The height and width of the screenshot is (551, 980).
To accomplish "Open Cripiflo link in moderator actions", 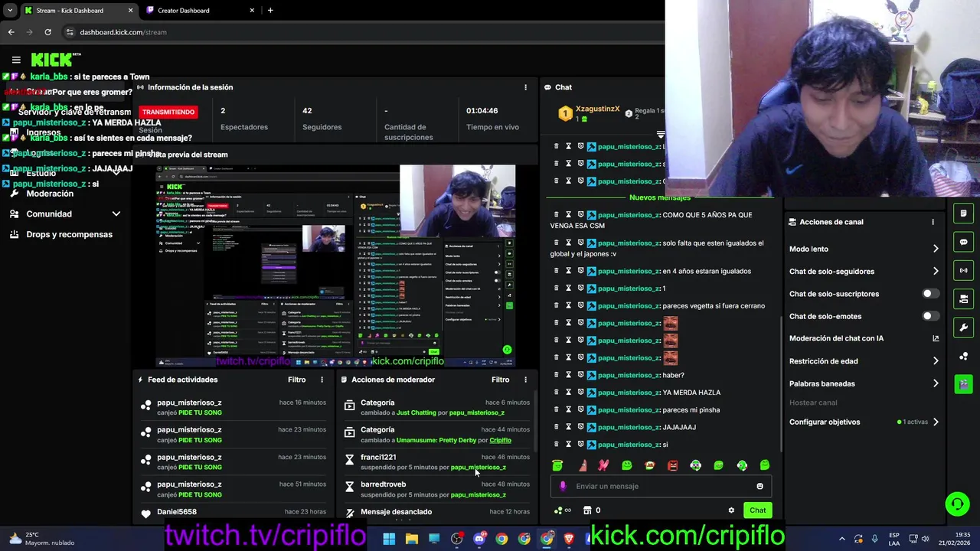I will [500, 440].
